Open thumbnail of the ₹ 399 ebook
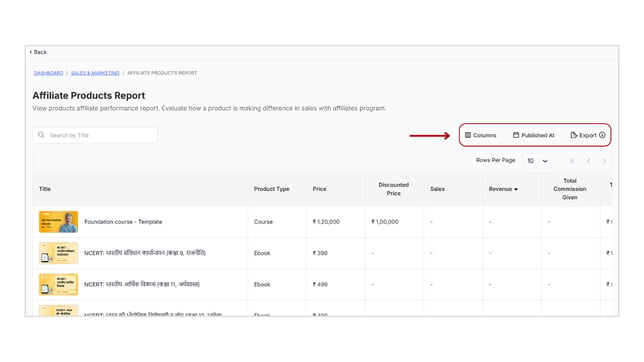This screenshot has width=644, height=362. pos(58,253)
